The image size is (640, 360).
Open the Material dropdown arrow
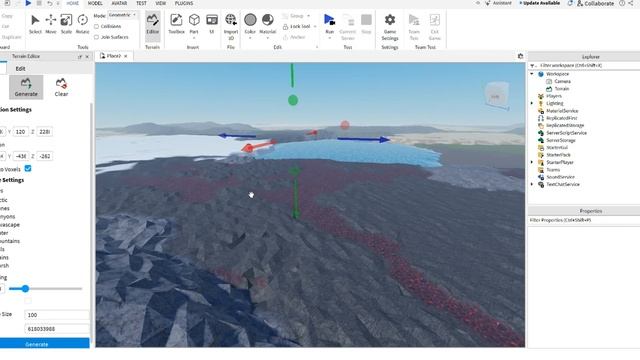[268, 38]
